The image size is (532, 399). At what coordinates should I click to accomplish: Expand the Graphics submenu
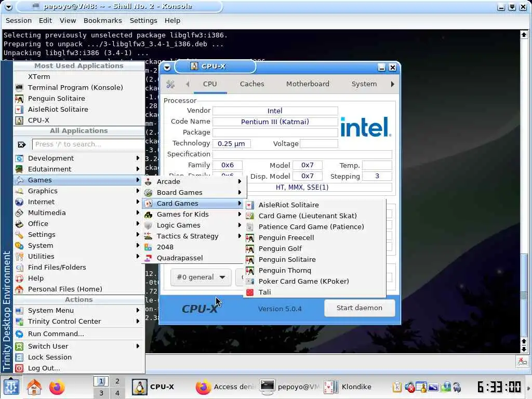[x=79, y=191]
